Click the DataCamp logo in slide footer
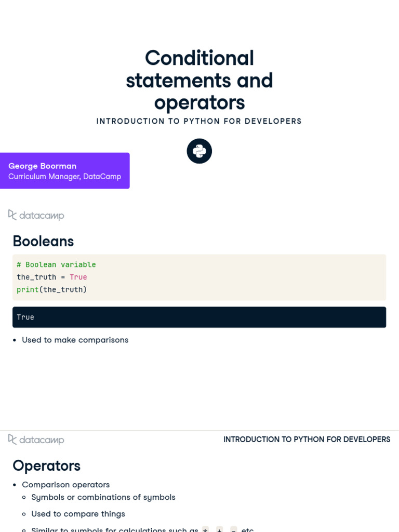399x532 pixels. pos(36,440)
